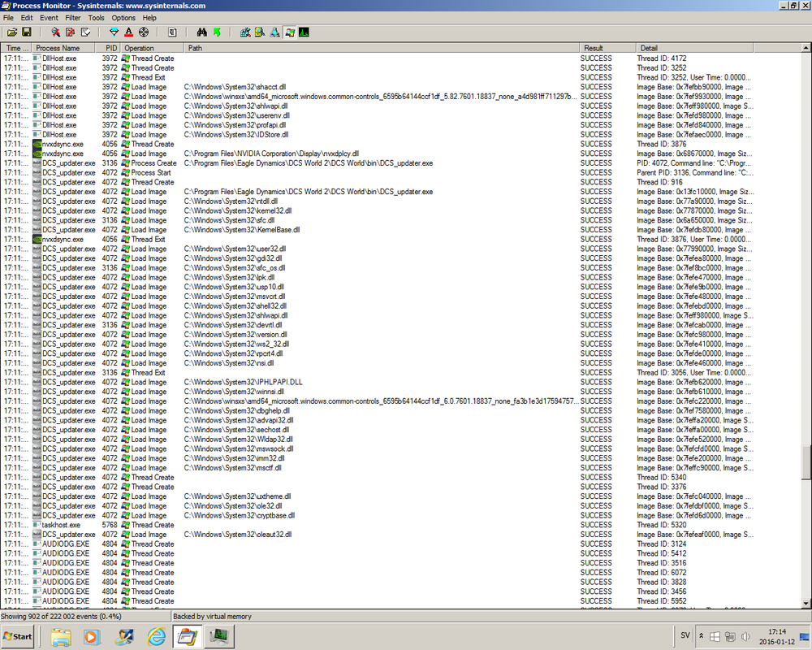Open a saved Procmon log file
The height and width of the screenshot is (650, 812).
pos(12,32)
